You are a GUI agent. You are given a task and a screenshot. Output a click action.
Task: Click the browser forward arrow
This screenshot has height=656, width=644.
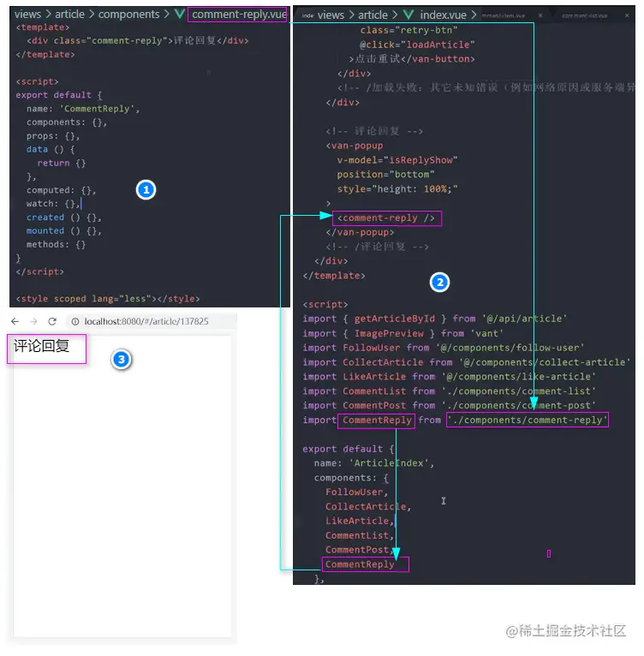click(x=34, y=322)
